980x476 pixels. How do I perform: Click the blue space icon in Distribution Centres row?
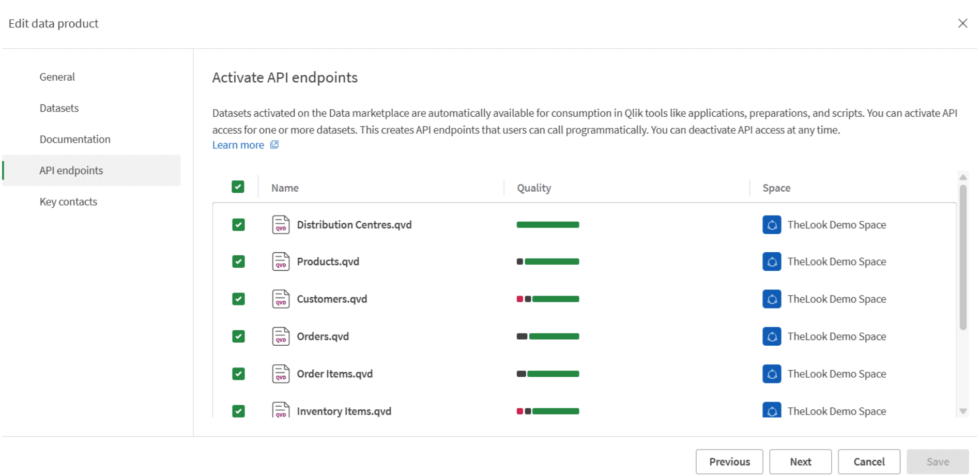pos(771,225)
